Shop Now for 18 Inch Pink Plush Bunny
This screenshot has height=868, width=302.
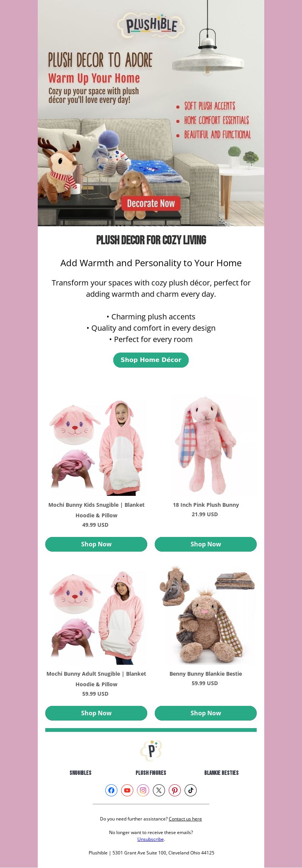pos(206,544)
